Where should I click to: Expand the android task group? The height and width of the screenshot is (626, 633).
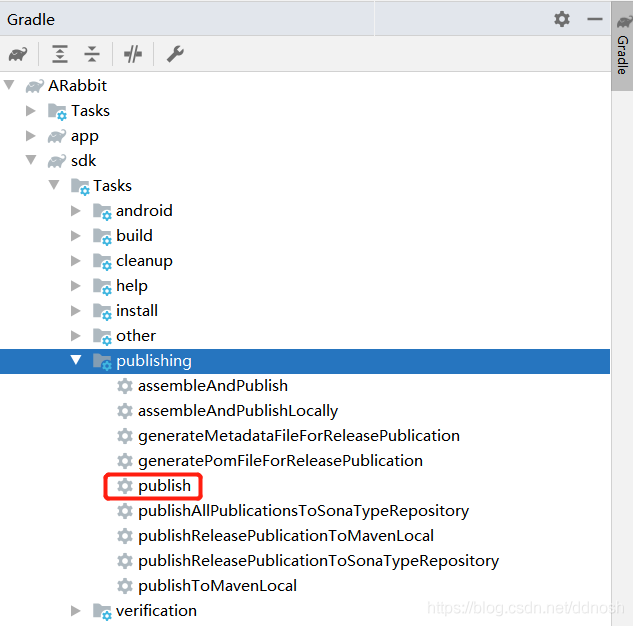click(75, 211)
